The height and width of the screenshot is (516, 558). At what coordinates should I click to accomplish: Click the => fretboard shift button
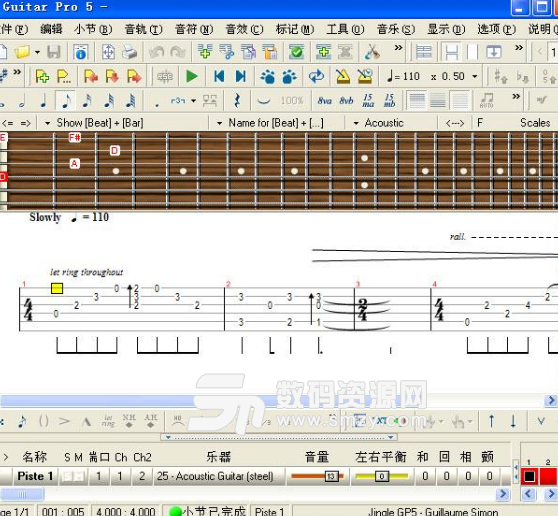click(25, 123)
